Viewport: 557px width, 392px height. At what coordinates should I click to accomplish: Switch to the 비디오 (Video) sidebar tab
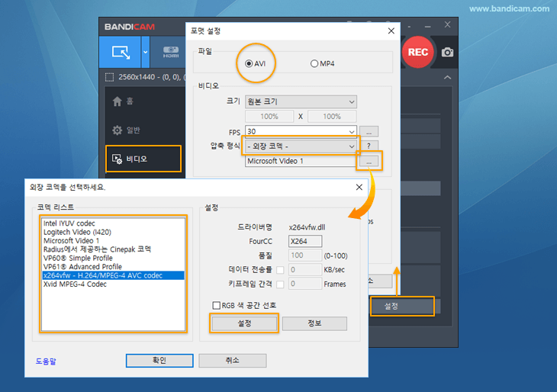[x=143, y=159]
